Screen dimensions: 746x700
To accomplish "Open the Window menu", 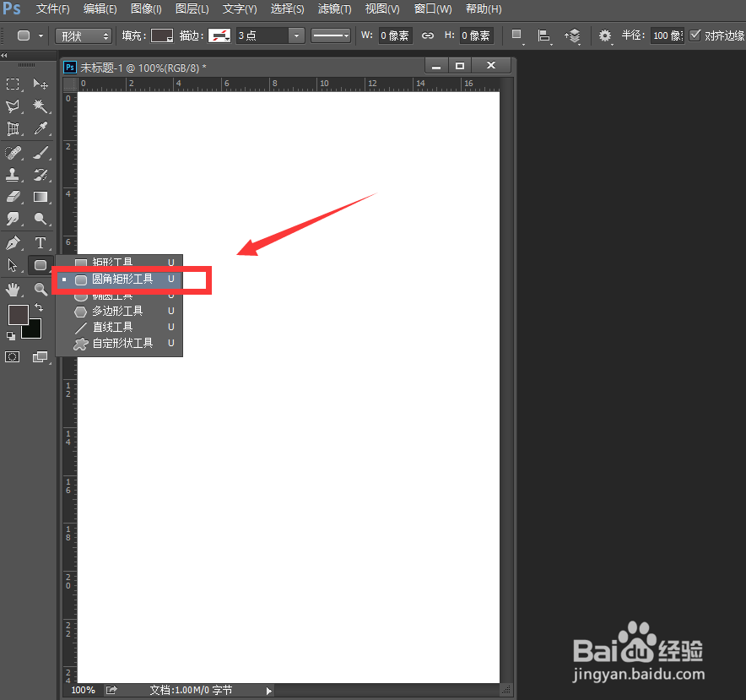I will click(x=432, y=9).
